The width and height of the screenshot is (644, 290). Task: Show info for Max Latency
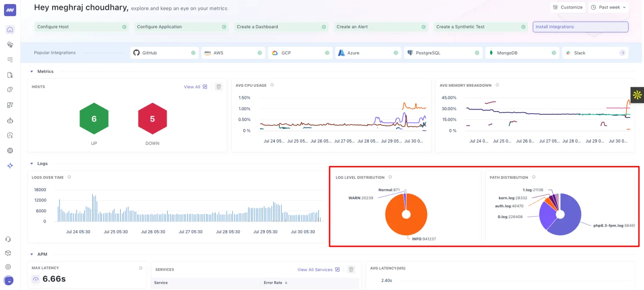(141, 268)
